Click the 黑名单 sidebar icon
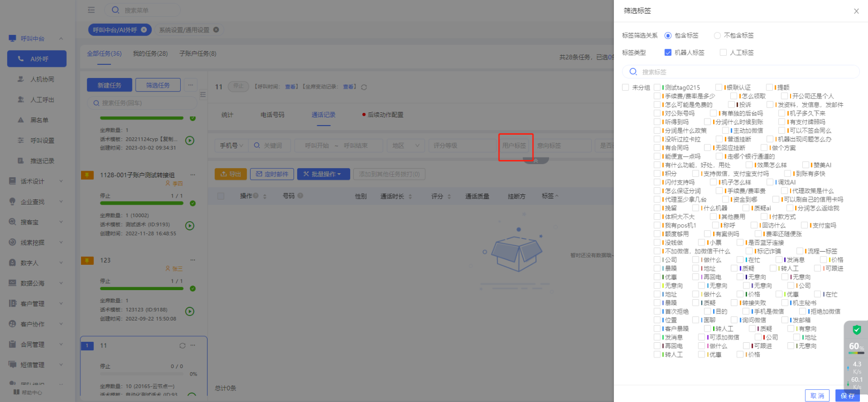 tap(21, 120)
